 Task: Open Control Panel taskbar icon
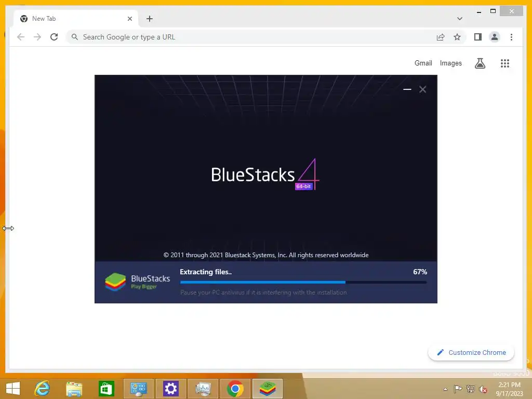[138, 389]
